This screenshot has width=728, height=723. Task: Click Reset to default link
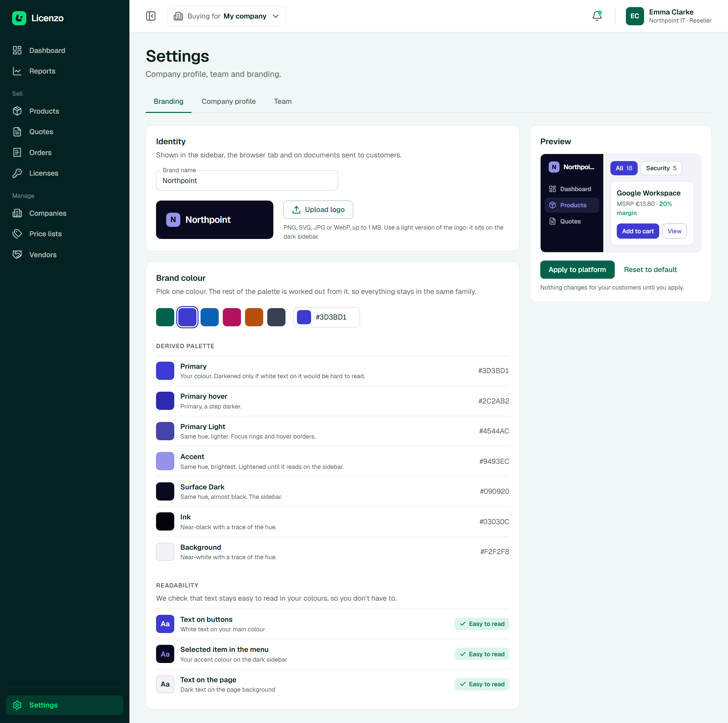pyautogui.click(x=650, y=269)
